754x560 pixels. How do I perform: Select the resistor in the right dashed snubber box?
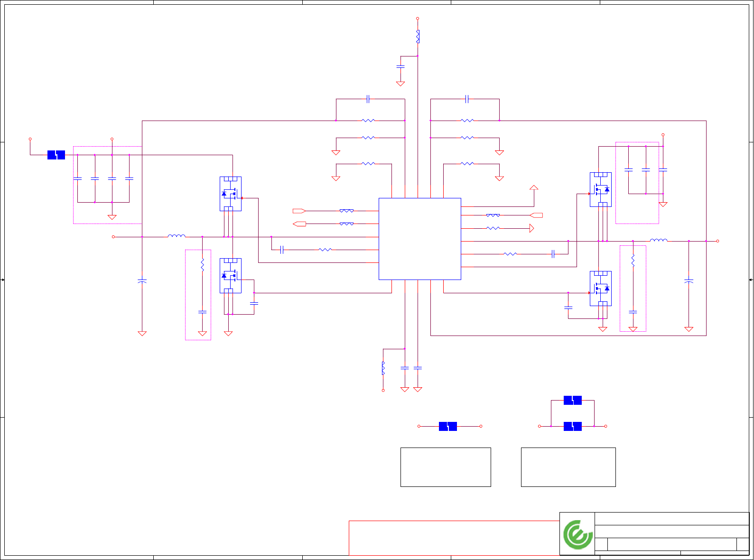(x=633, y=261)
